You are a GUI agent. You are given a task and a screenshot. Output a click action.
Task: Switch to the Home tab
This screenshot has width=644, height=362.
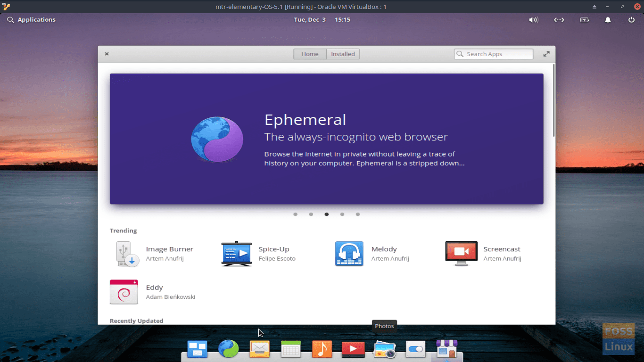(310, 54)
